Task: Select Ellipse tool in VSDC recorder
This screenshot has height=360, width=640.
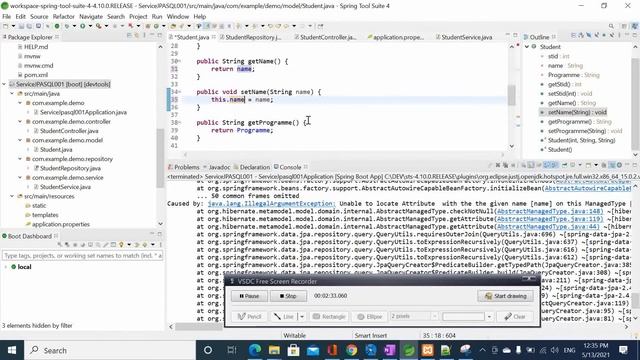Action: [370, 316]
